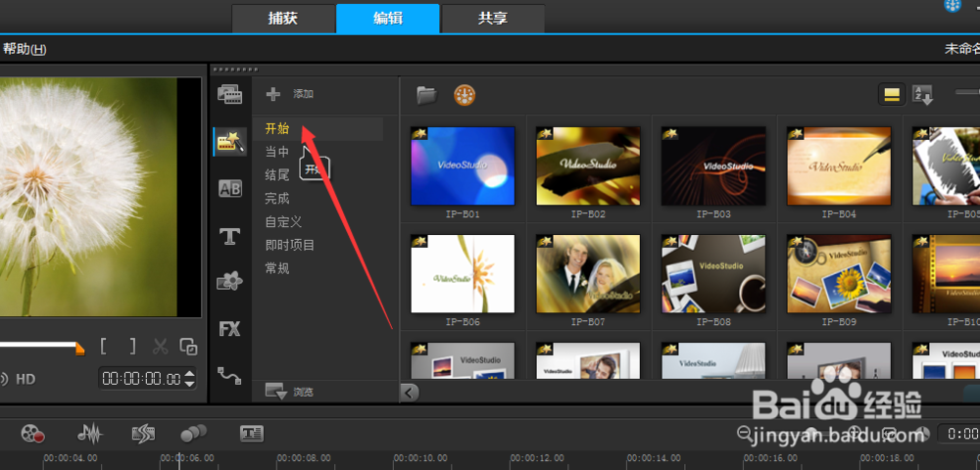
Task: Click the zoom out magnifier on timeline
Action: [745, 432]
